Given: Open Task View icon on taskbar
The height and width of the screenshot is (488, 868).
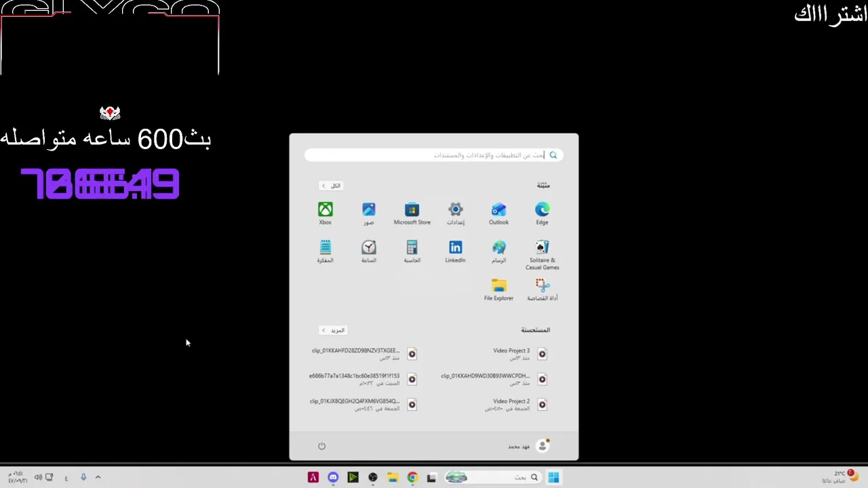Looking at the screenshot, I should point(431,477).
